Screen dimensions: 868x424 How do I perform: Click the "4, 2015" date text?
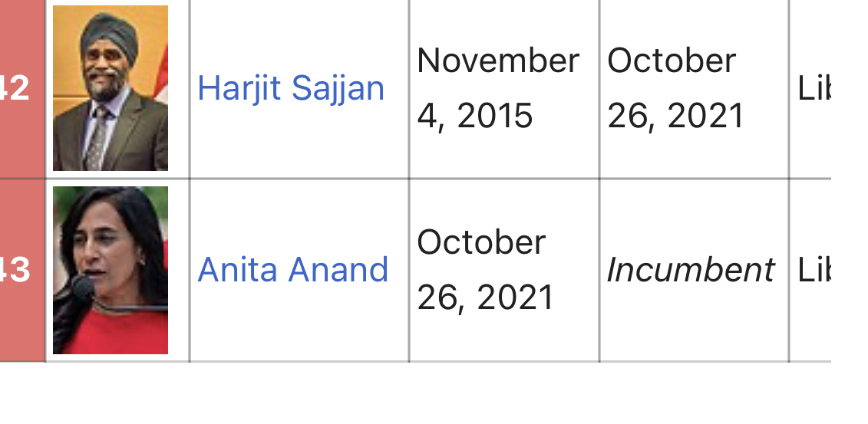tap(475, 116)
